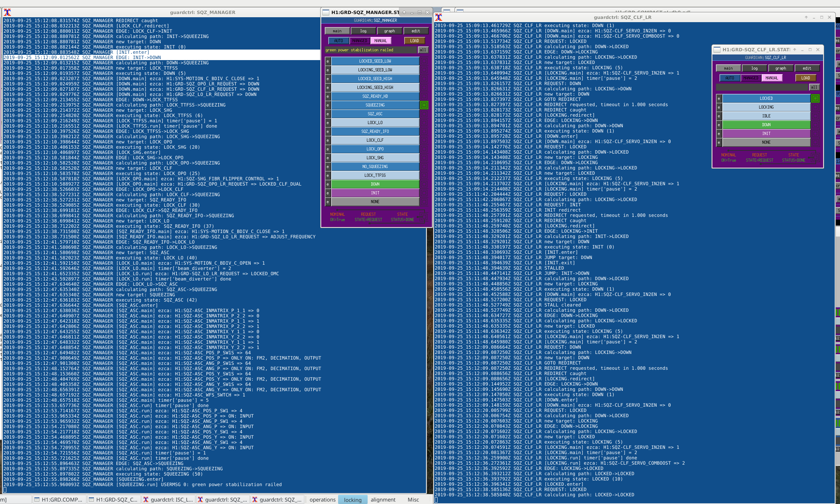Image resolution: width=840 pixels, height=504 pixels.
Task: Set SQZ_CLF_LR mode to MANUAL
Action: click(772, 78)
